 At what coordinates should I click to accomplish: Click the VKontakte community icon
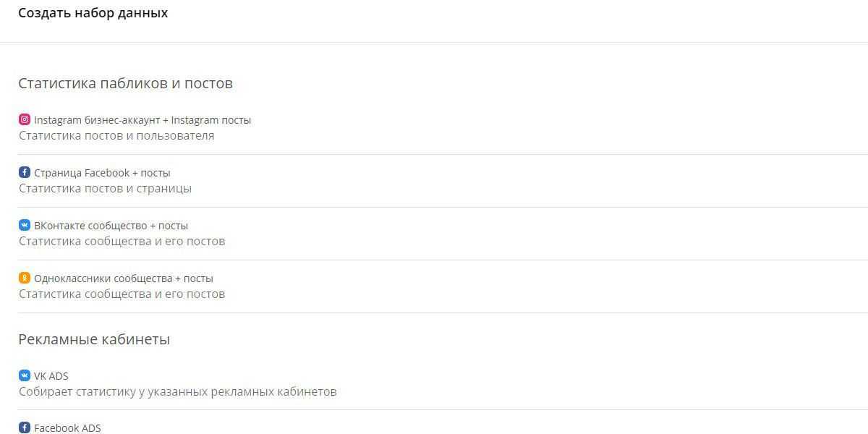tap(25, 226)
